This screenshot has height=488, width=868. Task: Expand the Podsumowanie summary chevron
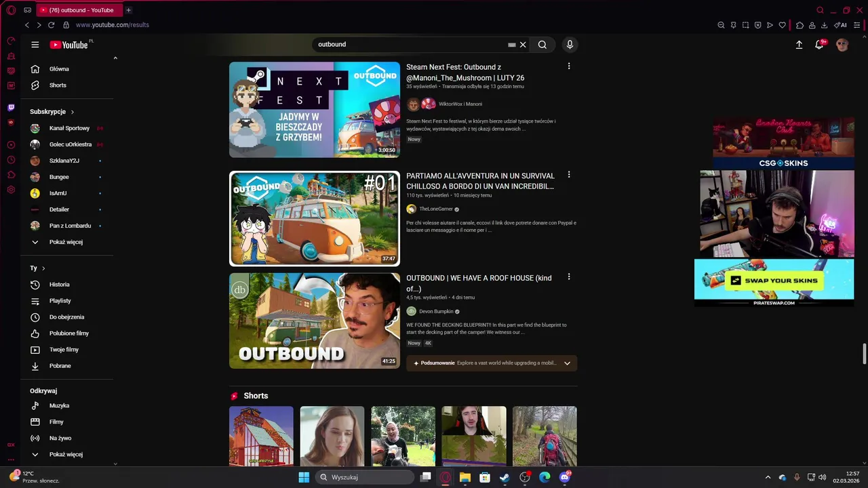point(567,363)
